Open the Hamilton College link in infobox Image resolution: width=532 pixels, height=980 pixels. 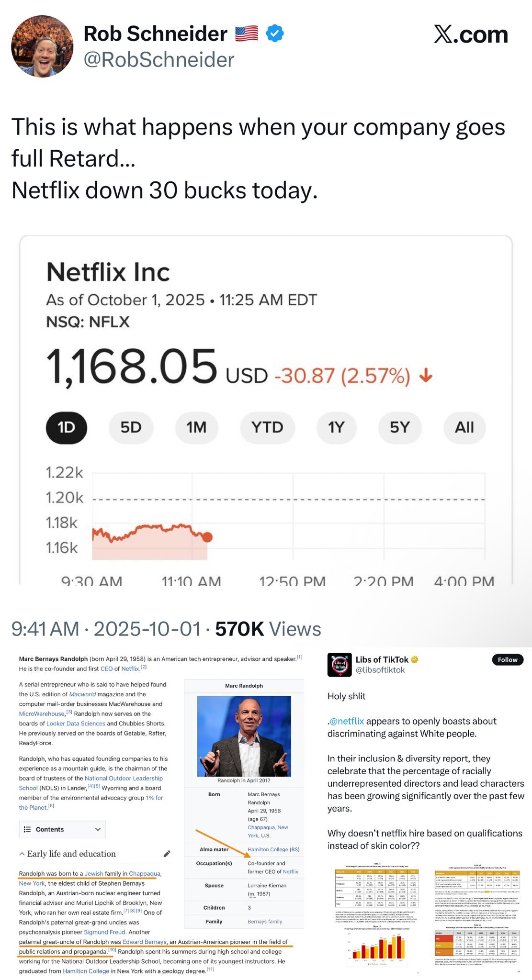[268, 849]
